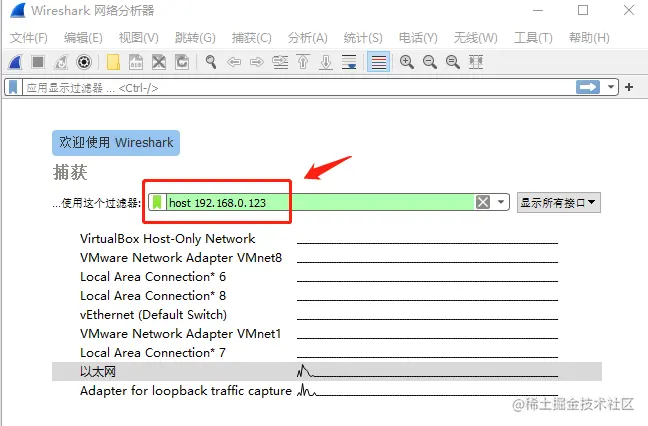Open the capture options gear icon
The width and height of the screenshot is (648, 426).
84,62
